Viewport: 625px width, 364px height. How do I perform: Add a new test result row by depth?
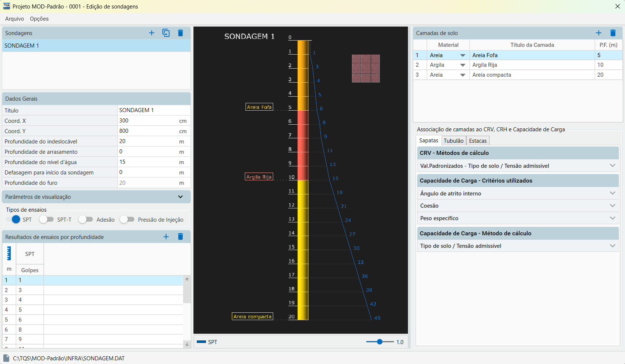point(166,236)
